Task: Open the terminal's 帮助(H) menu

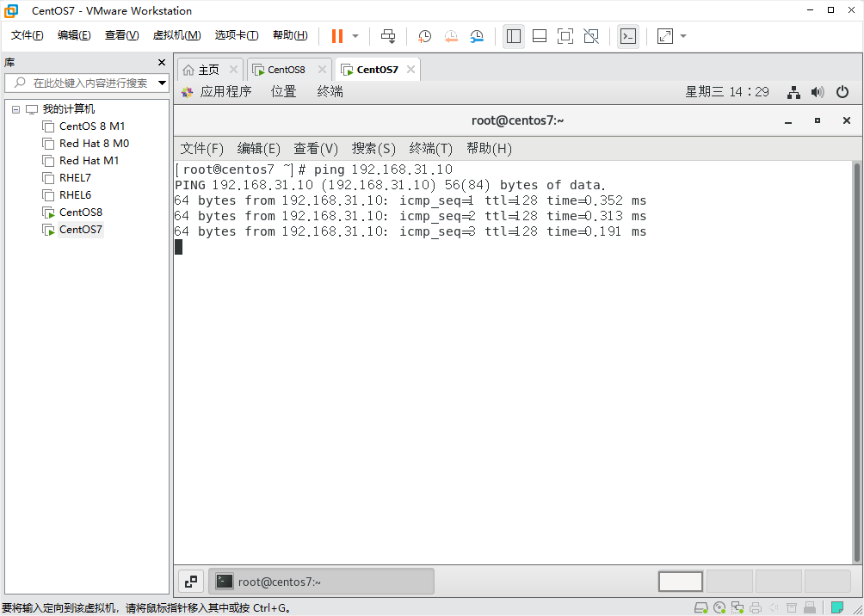Action: click(x=490, y=149)
